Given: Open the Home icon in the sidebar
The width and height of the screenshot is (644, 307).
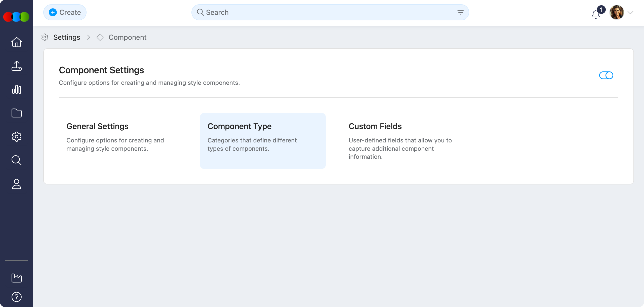Looking at the screenshot, I should point(16,42).
